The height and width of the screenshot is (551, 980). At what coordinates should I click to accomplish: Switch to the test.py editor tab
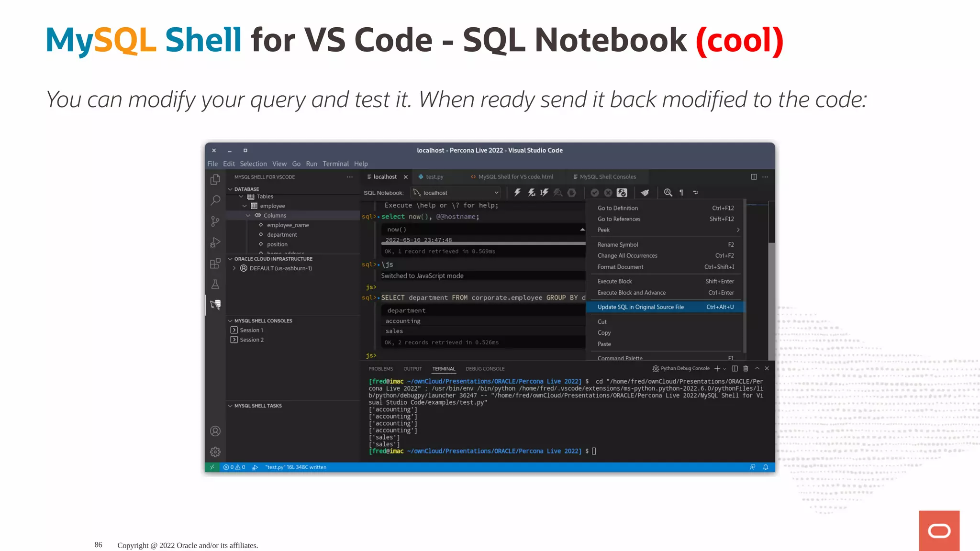pos(434,177)
